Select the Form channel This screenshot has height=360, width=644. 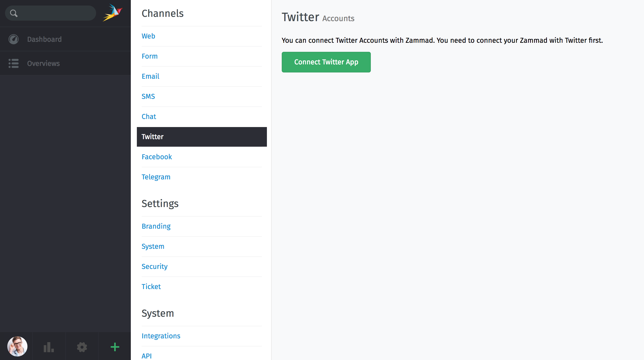tap(149, 56)
